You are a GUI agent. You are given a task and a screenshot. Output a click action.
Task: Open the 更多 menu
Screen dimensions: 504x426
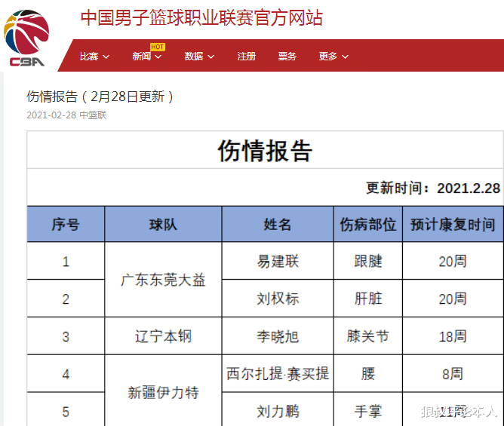point(333,57)
